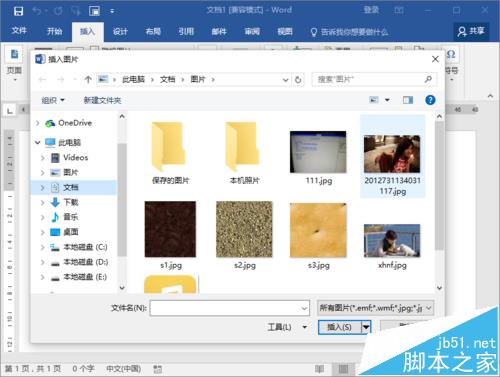This screenshot has height=377, width=500.
Task: Switch to the 邮件 ribbon tab
Action: (219, 31)
